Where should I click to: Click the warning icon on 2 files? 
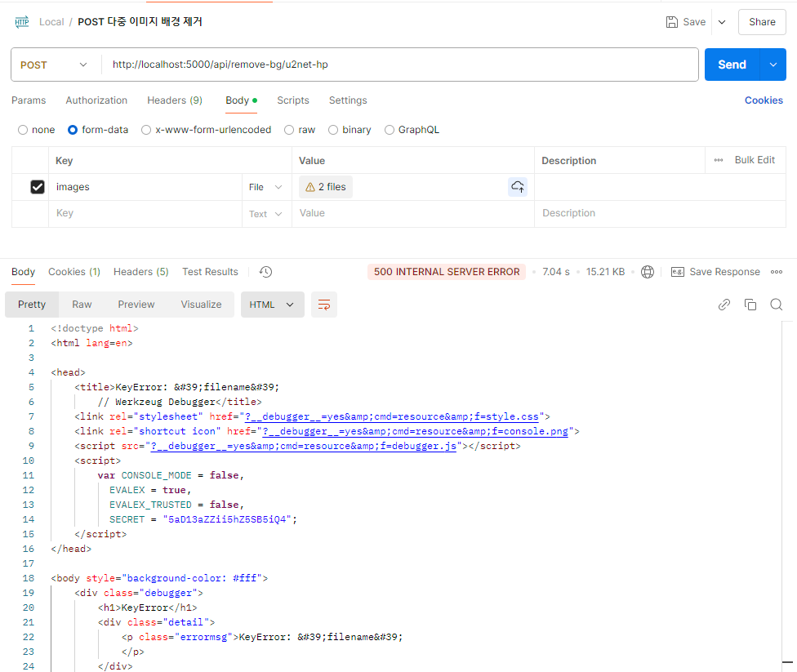[310, 187]
